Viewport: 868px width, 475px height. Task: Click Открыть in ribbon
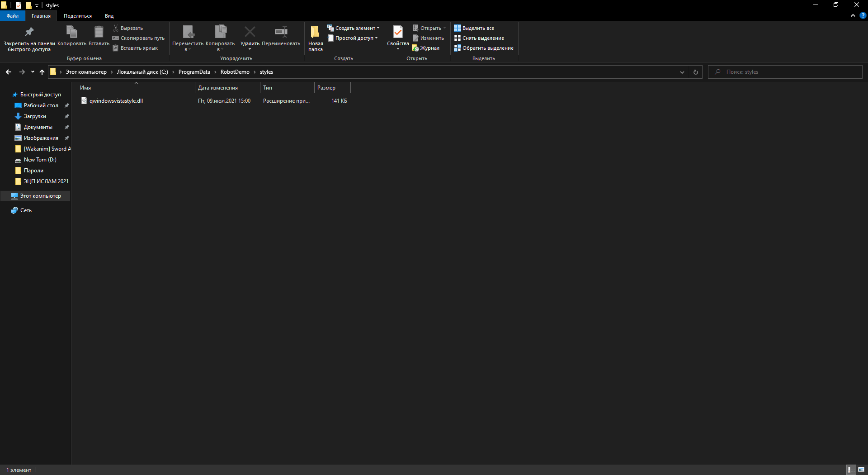click(x=429, y=28)
